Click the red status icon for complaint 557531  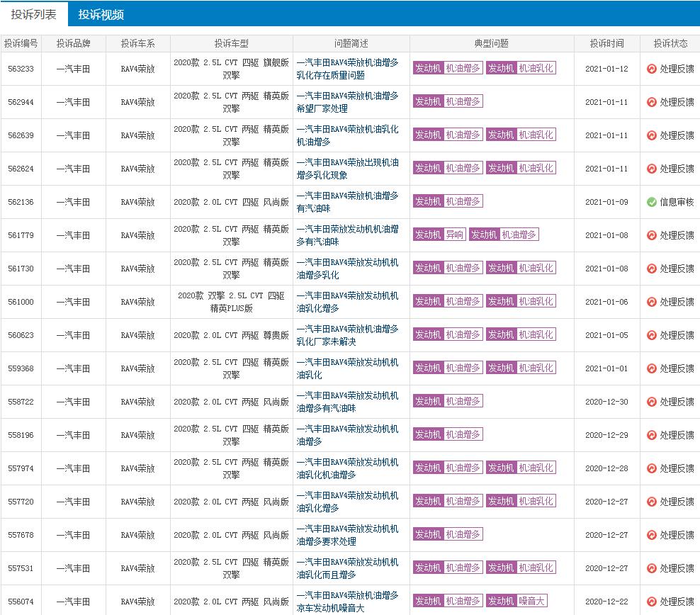click(x=651, y=568)
